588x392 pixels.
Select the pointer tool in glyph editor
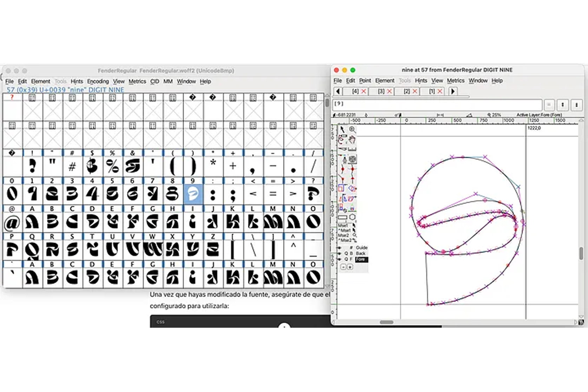tap(342, 129)
